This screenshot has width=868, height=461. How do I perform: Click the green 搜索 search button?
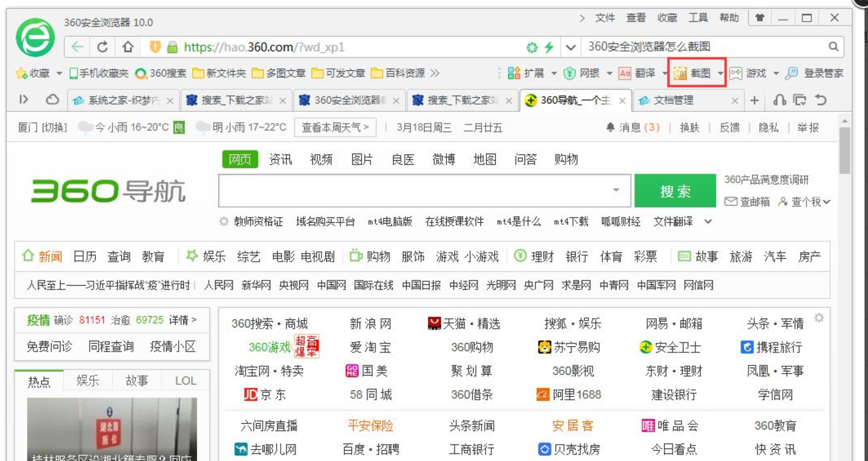(675, 191)
